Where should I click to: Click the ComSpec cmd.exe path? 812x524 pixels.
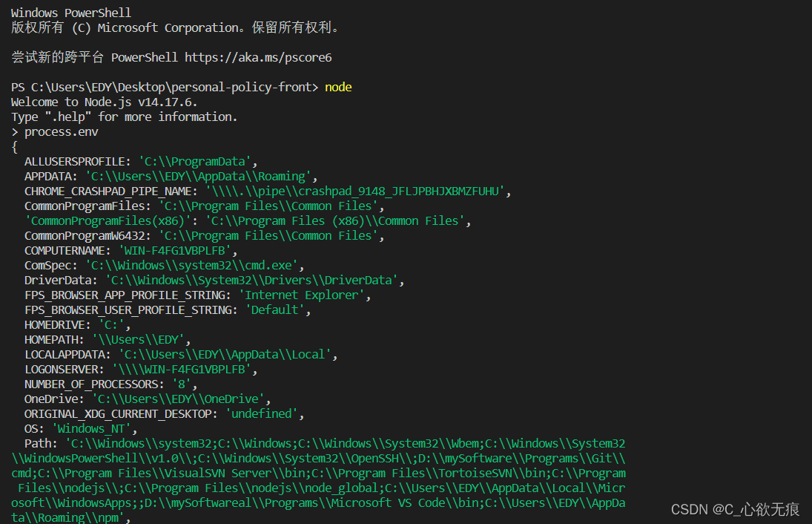coord(194,265)
